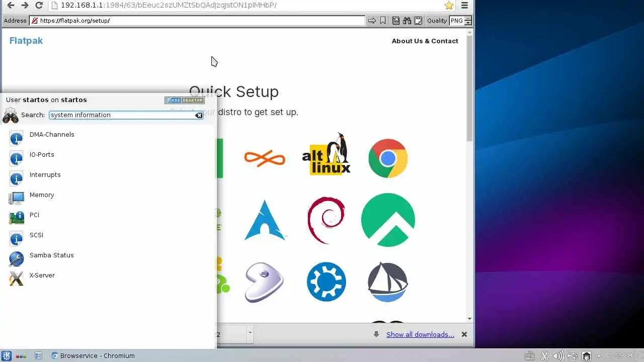Click the network connection tray icon

586,356
